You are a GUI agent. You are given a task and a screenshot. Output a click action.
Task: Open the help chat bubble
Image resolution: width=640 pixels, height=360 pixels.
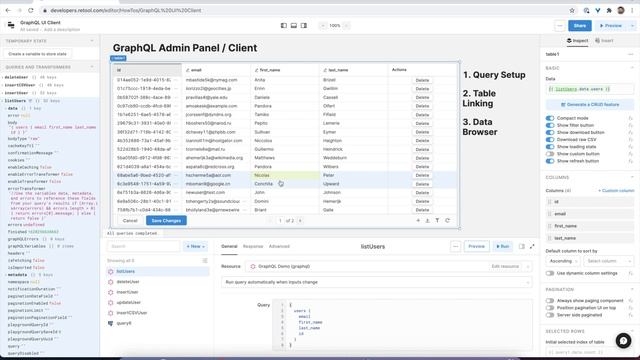[623, 340]
